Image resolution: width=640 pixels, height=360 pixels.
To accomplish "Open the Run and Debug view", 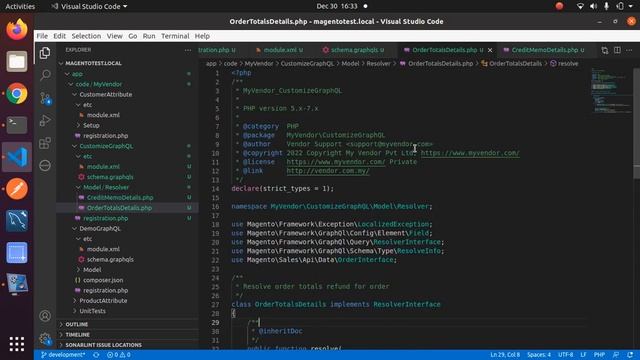I will tap(45, 120).
